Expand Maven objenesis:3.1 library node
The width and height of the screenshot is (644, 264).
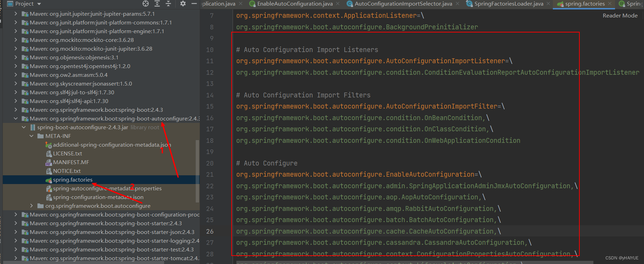pyautogui.click(x=16, y=57)
